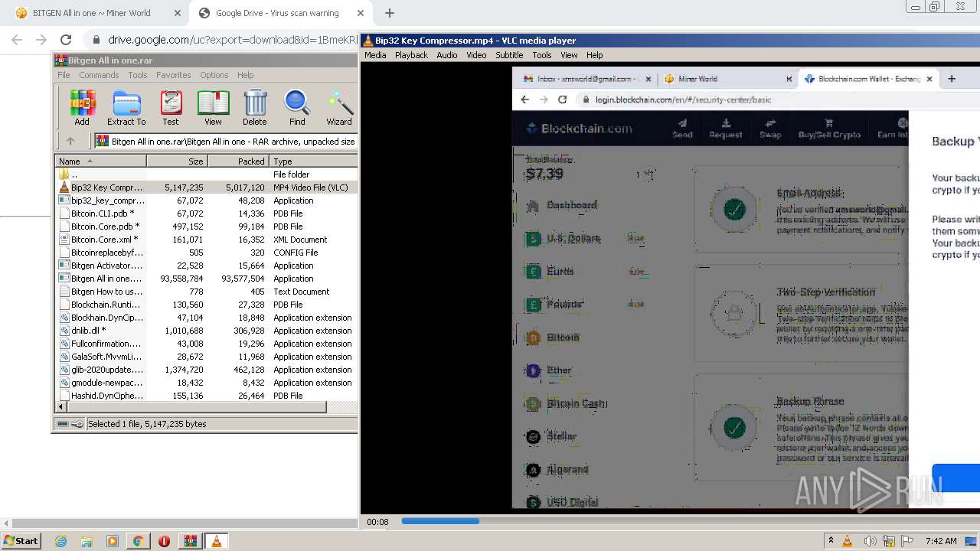Open Internet Explorer from taskbar
This screenshot has width=980, height=551.
pos(60,541)
